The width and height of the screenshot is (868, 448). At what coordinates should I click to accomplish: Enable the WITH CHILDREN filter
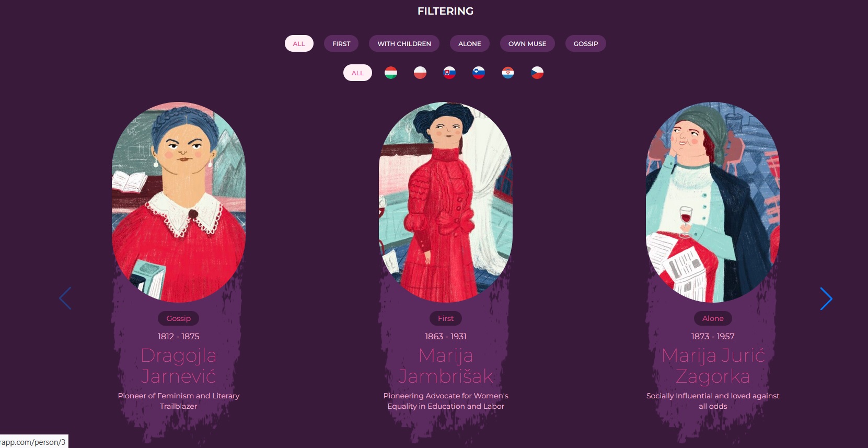tap(404, 43)
